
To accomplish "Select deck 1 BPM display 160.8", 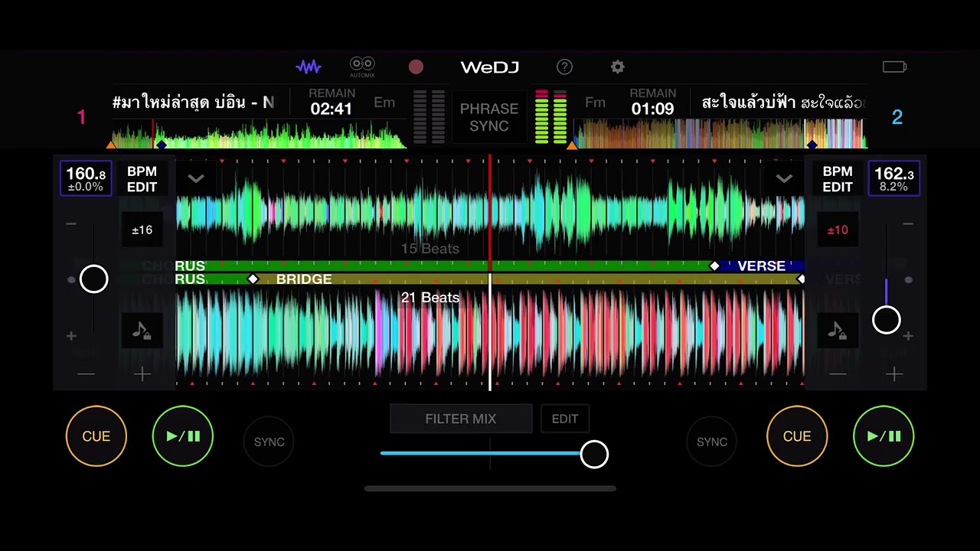I will (x=86, y=178).
